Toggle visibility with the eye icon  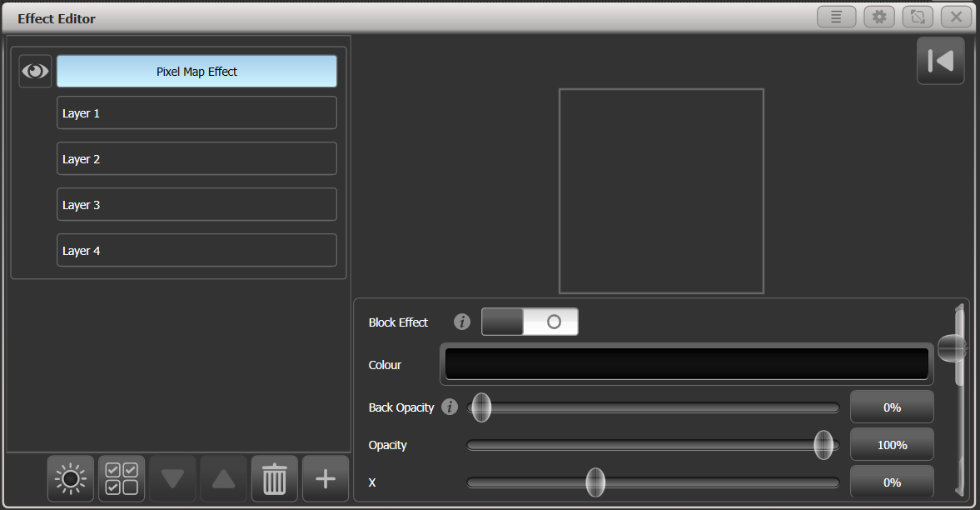pyautogui.click(x=35, y=71)
